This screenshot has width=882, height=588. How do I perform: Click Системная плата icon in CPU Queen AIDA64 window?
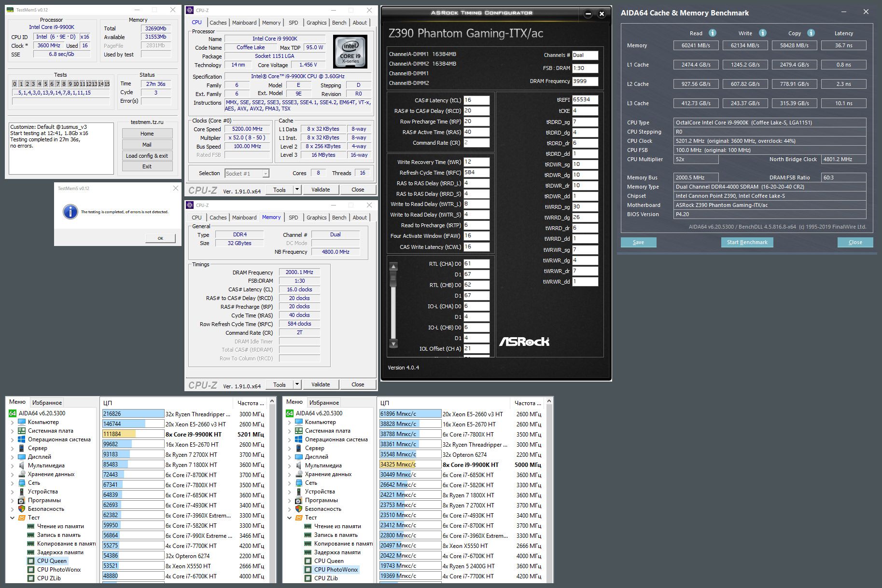point(22,431)
